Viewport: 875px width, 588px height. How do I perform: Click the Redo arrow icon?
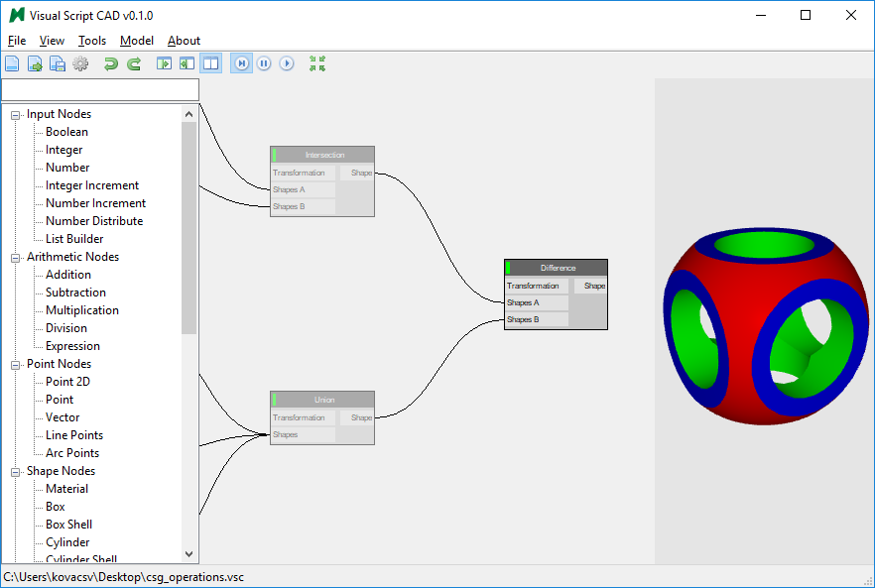tap(134, 63)
